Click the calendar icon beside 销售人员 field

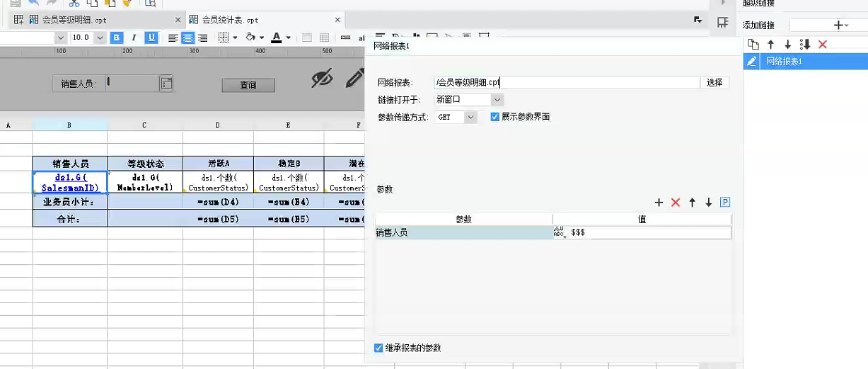[166, 84]
